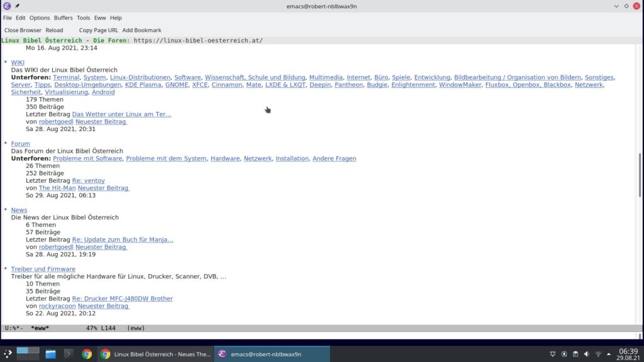Screen dimensions: 644x362
Task: Open Probleme mit dem System subforum
Action: 166,158
